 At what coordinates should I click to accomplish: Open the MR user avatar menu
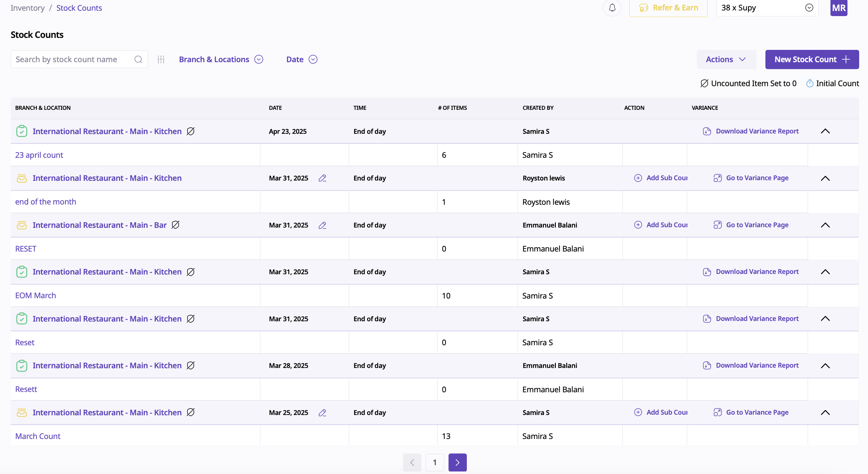pos(839,8)
